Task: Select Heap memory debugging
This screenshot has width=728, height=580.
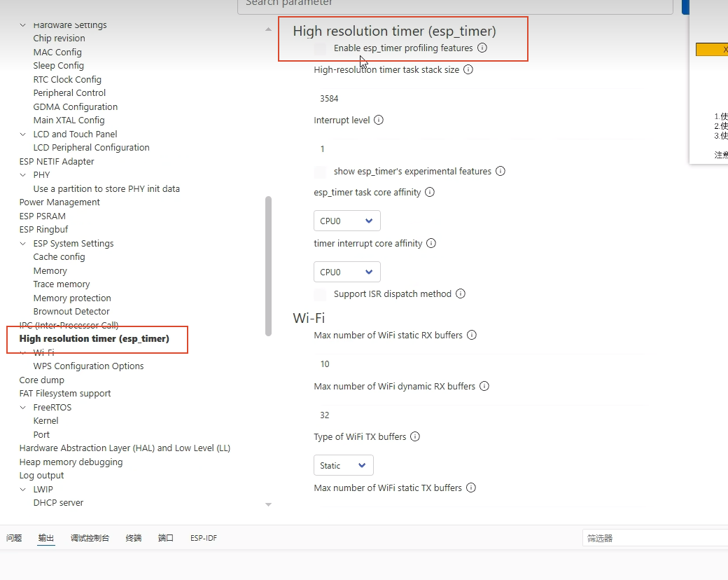Action: pyautogui.click(x=71, y=462)
